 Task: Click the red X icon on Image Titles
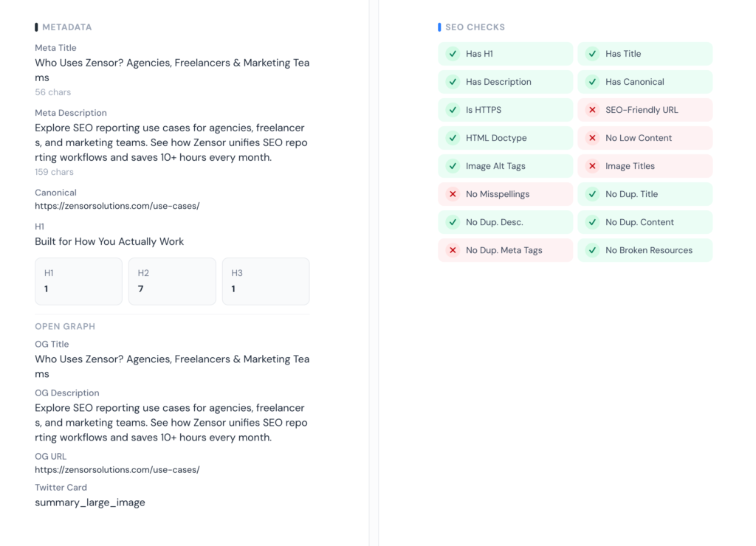click(x=592, y=166)
